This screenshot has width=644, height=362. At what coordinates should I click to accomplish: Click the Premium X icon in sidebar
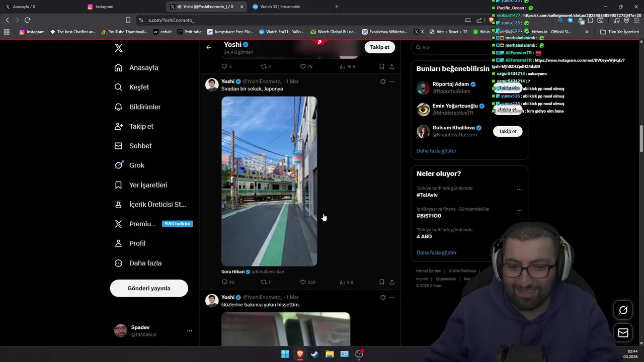click(118, 224)
